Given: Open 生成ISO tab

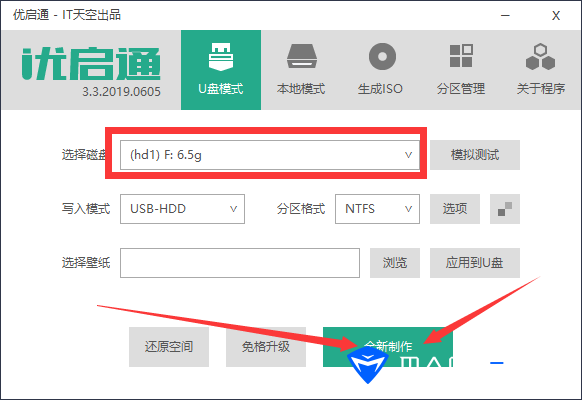Looking at the screenshot, I should click(x=381, y=70).
